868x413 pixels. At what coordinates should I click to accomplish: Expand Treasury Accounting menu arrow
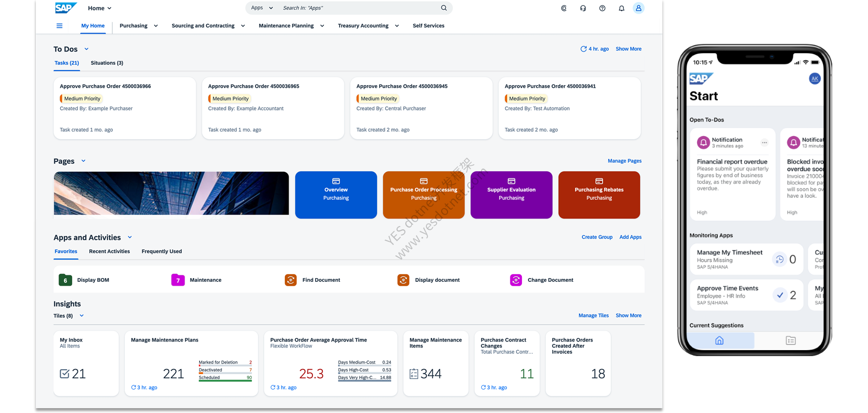pos(397,25)
